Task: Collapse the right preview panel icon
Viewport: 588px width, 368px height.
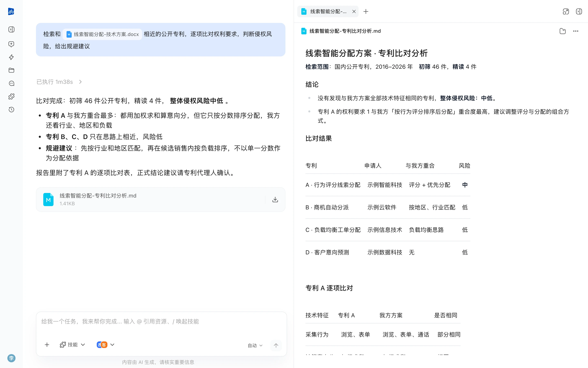Action: tap(579, 11)
